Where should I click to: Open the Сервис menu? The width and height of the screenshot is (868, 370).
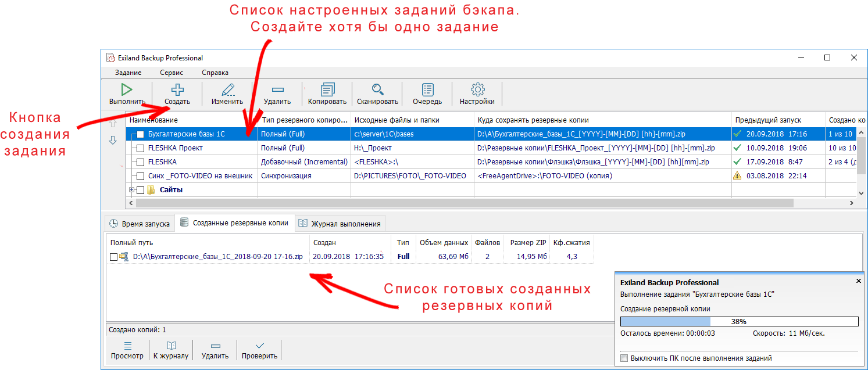tap(172, 73)
